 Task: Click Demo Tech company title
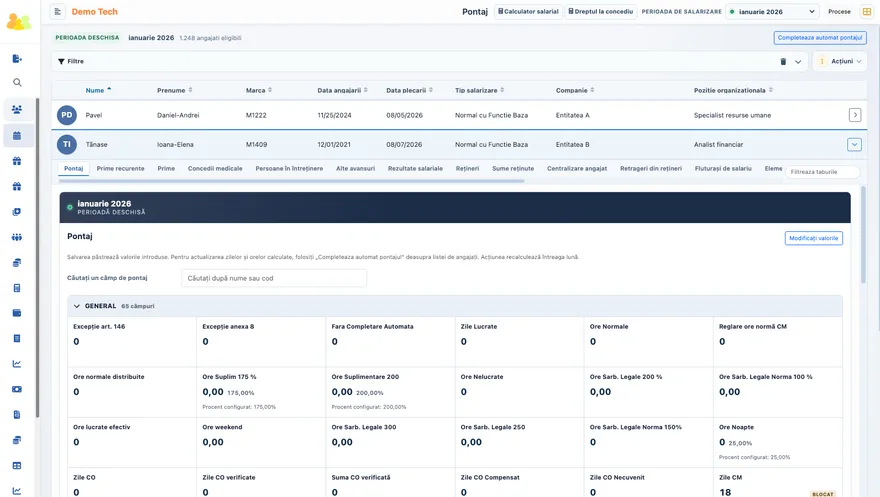pos(94,11)
